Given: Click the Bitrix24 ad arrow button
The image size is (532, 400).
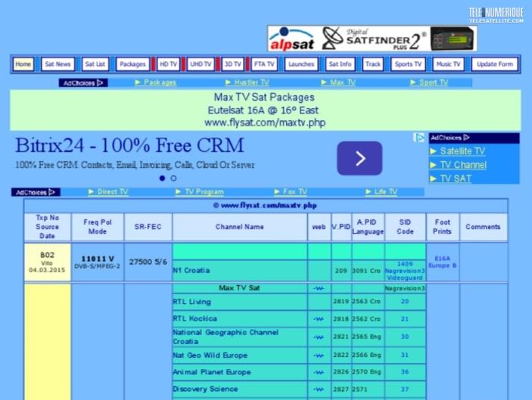Looking at the screenshot, I should [x=359, y=158].
